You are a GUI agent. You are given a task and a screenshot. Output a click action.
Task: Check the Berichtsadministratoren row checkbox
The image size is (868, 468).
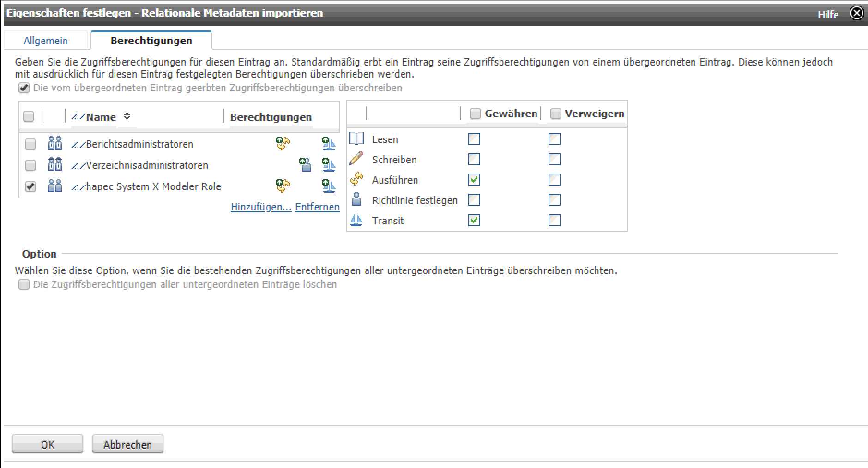(x=30, y=144)
